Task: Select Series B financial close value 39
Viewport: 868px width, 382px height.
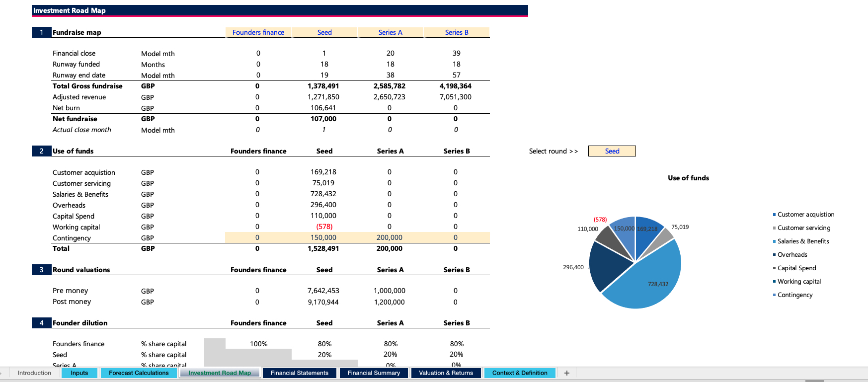Action: coord(457,53)
